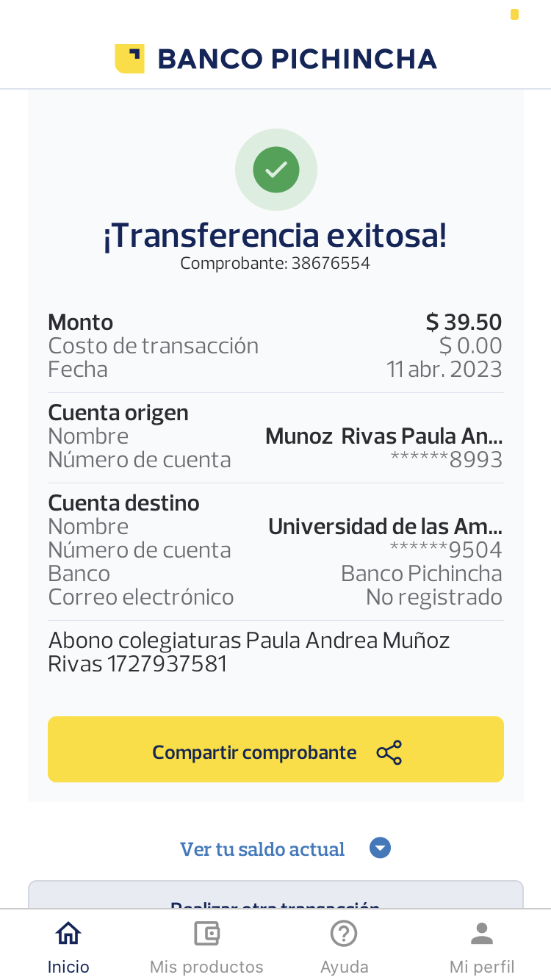Viewport: 551px width, 980px height.
Task: Tap the share icon on the yellow button
Action: click(389, 753)
